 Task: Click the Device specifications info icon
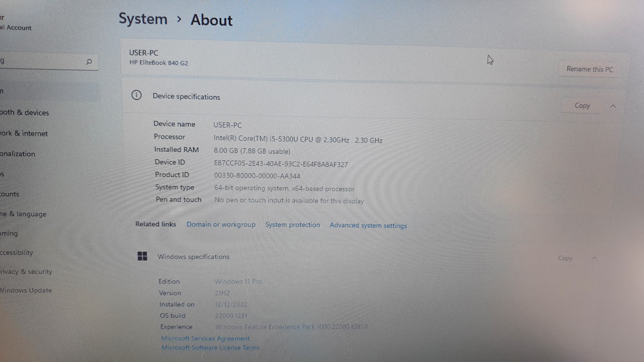(137, 95)
